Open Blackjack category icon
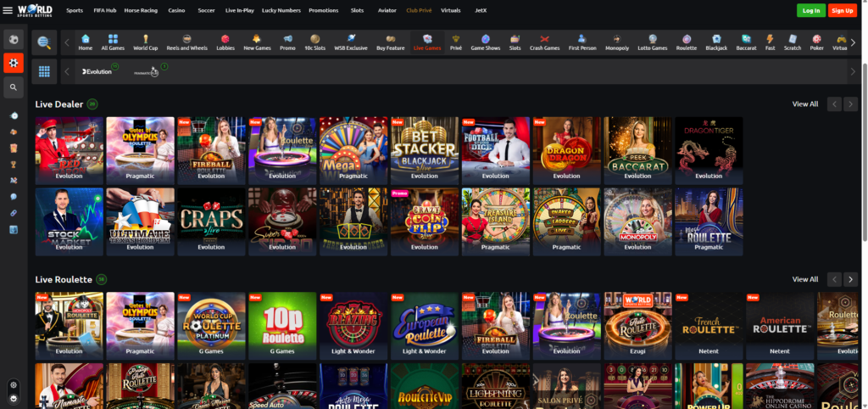This screenshot has height=409, width=868. [x=716, y=42]
